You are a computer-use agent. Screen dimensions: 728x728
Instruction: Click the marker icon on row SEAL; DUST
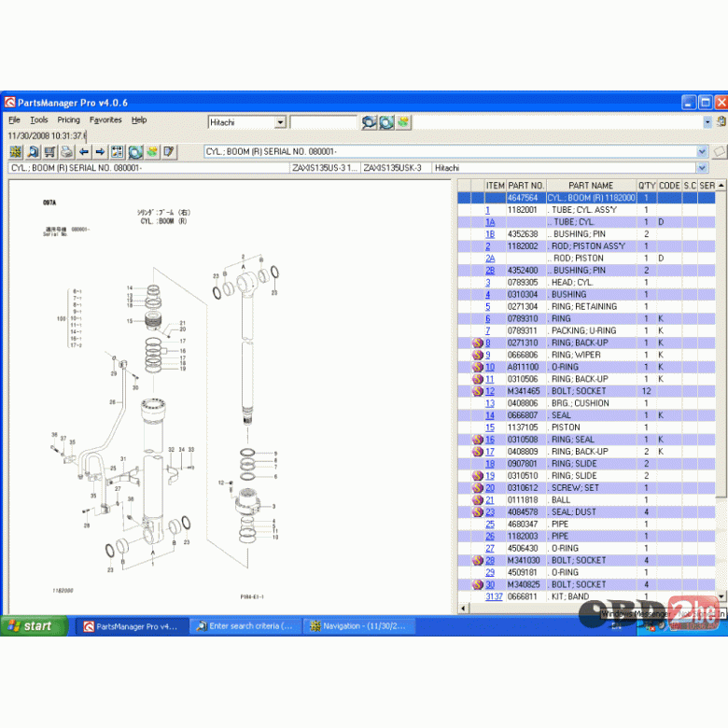478,512
